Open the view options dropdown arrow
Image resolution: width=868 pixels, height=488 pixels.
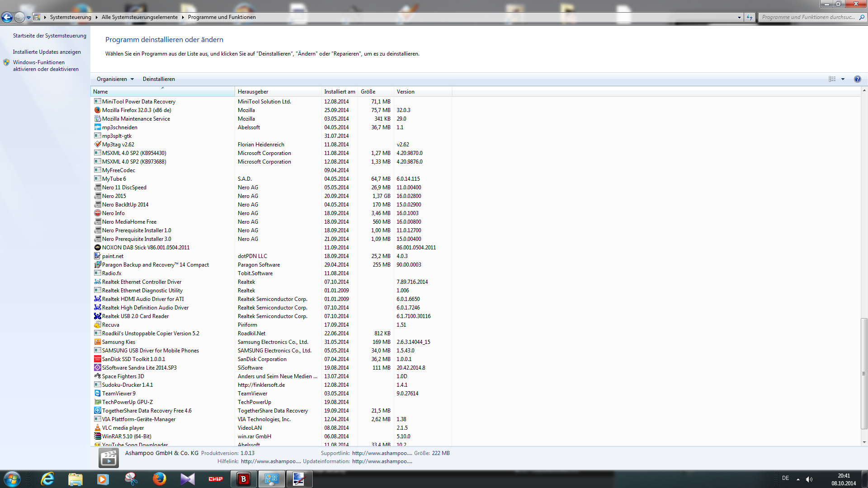[x=843, y=79]
